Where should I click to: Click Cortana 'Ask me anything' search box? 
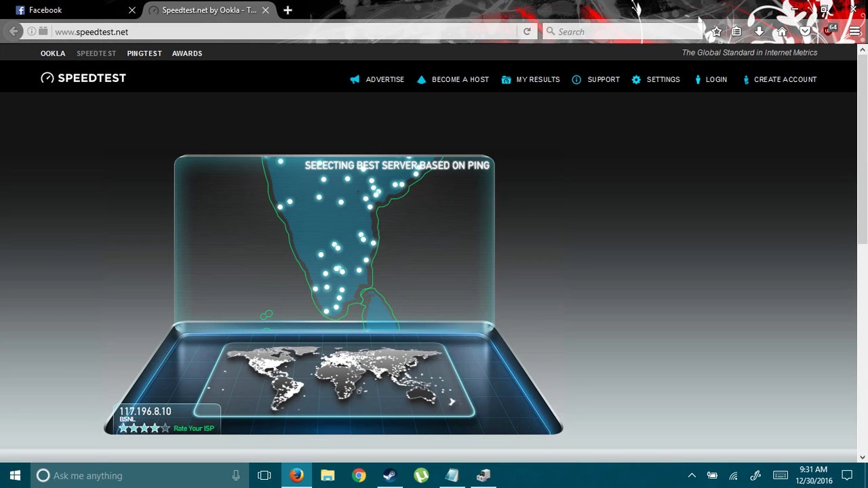click(139, 475)
